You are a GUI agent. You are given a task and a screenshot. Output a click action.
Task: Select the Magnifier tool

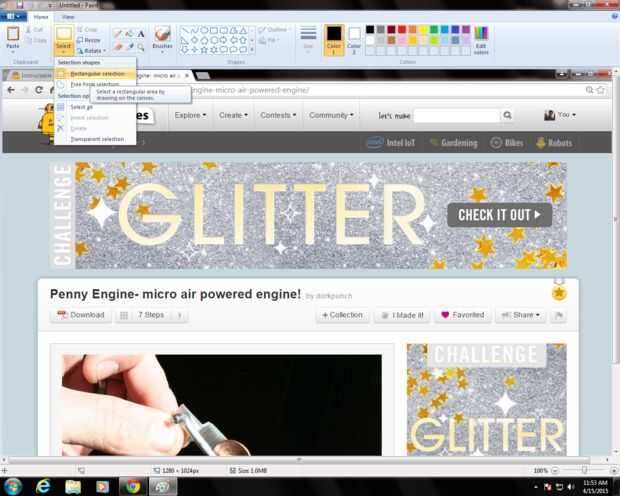pyautogui.click(x=141, y=47)
